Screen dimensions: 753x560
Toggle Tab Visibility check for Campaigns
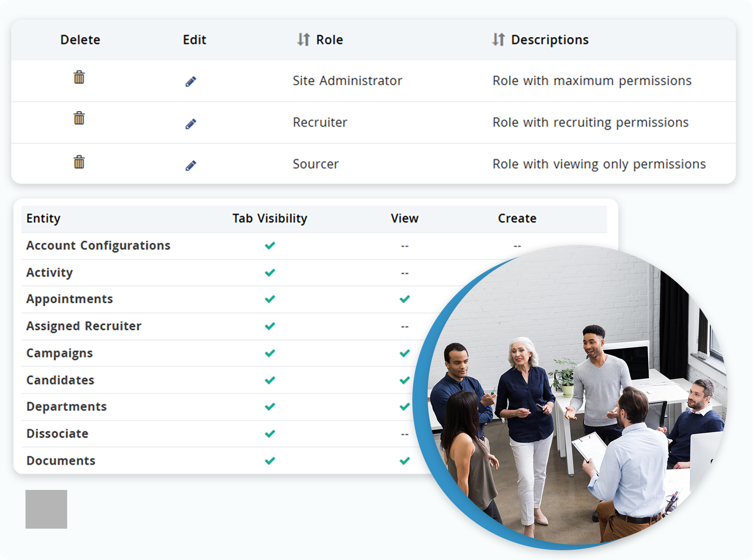tap(270, 353)
